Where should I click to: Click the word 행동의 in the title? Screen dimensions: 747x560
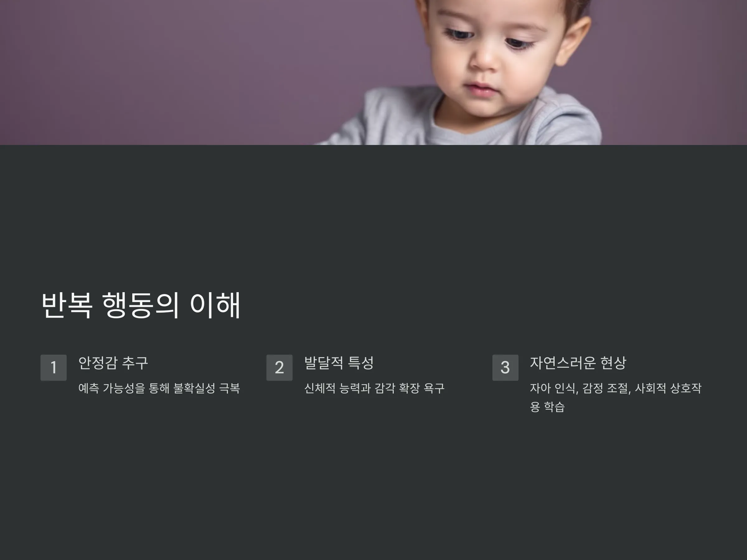pos(140,305)
